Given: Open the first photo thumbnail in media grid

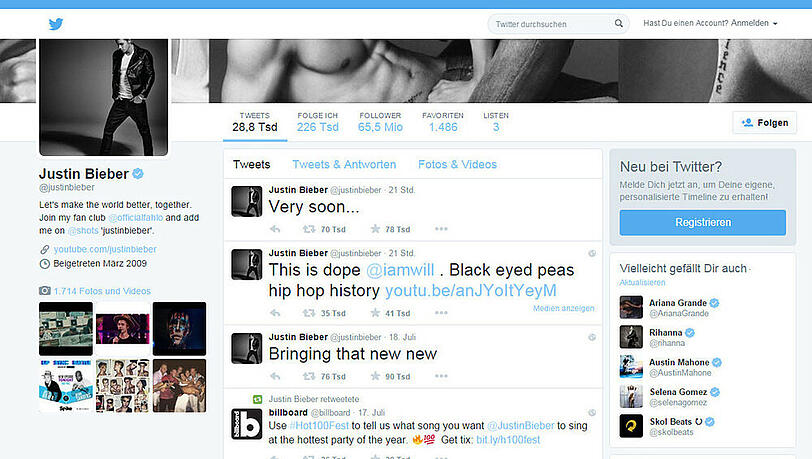Looking at the screenshot, I should pyautogui.click(x=66, y=328).
